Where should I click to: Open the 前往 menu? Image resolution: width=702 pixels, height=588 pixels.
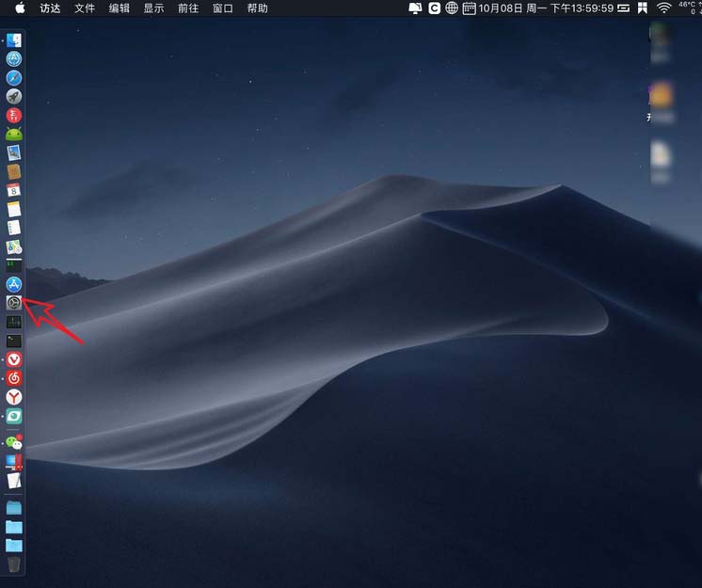[x=188, y=8]
